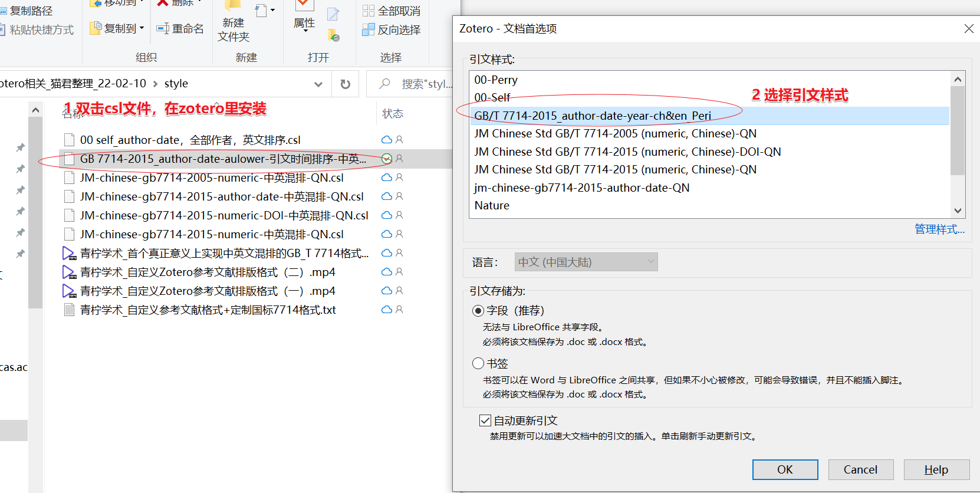Select the 字段（推荐）radio button
This screenshot has width=980, height=493.
478,311
